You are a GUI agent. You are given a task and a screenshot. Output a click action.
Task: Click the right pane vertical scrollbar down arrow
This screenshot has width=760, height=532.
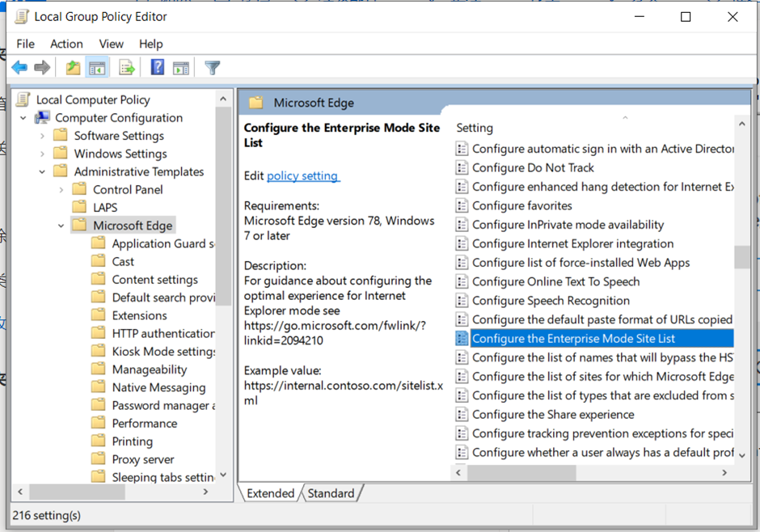click(742, 457)
